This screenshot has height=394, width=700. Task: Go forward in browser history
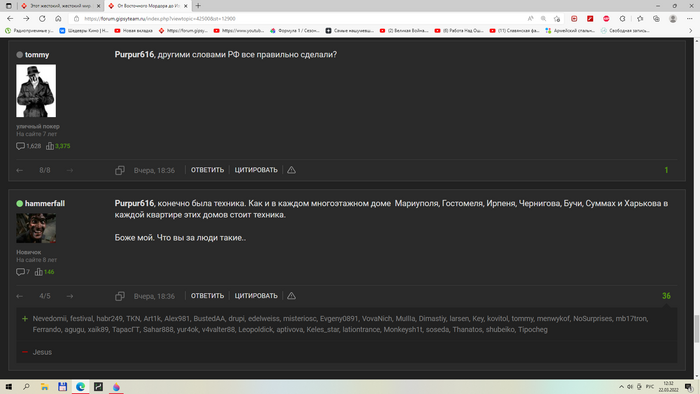tap(26, 19)
